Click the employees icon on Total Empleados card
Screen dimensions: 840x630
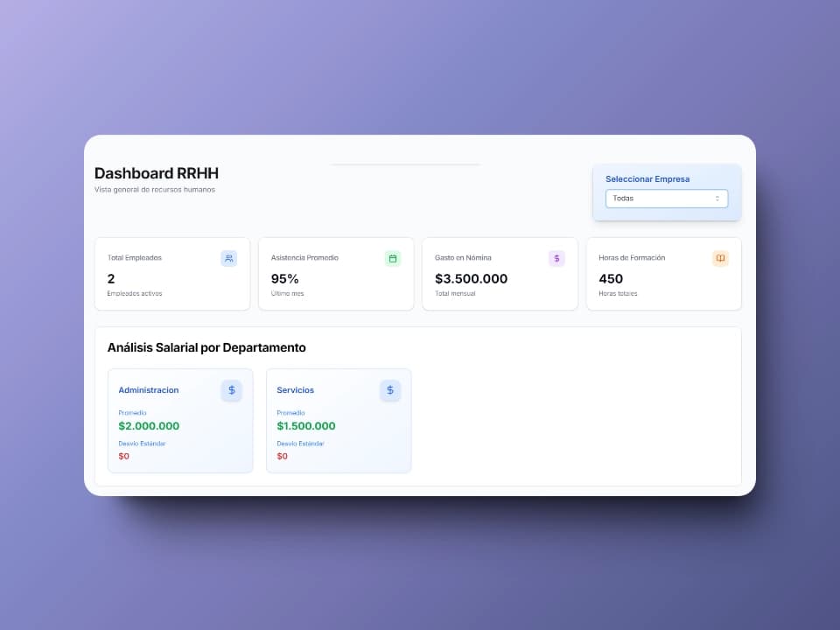coord(228,258)
